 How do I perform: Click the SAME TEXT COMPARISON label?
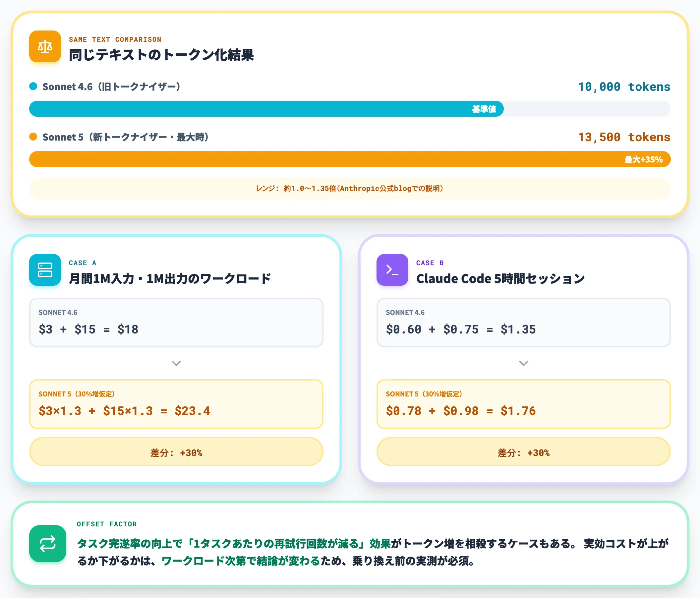115,39
